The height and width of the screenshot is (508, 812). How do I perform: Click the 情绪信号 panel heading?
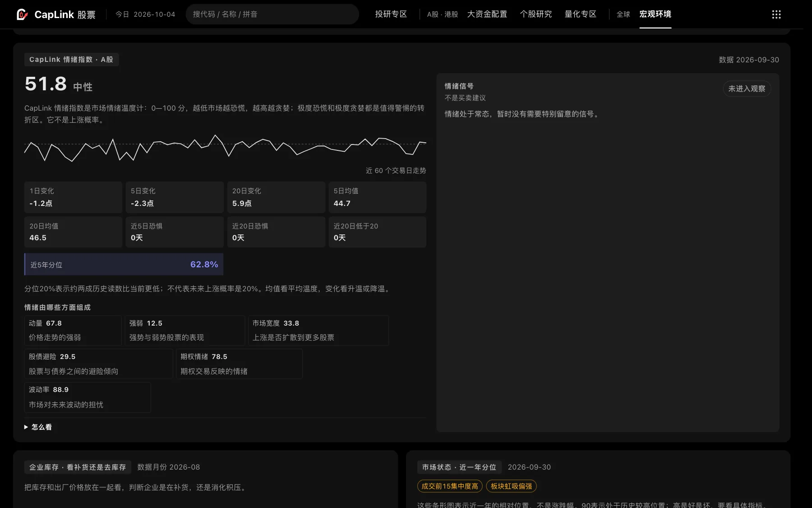pyautogui.click(x=459, y=86)
